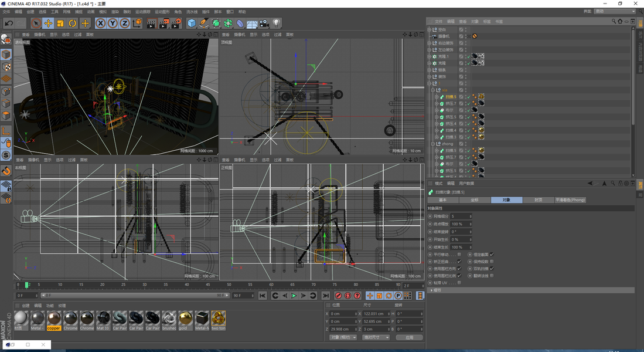
Task: Open the 绝对尺寸 size dropdown
Action: click(376, 338)
